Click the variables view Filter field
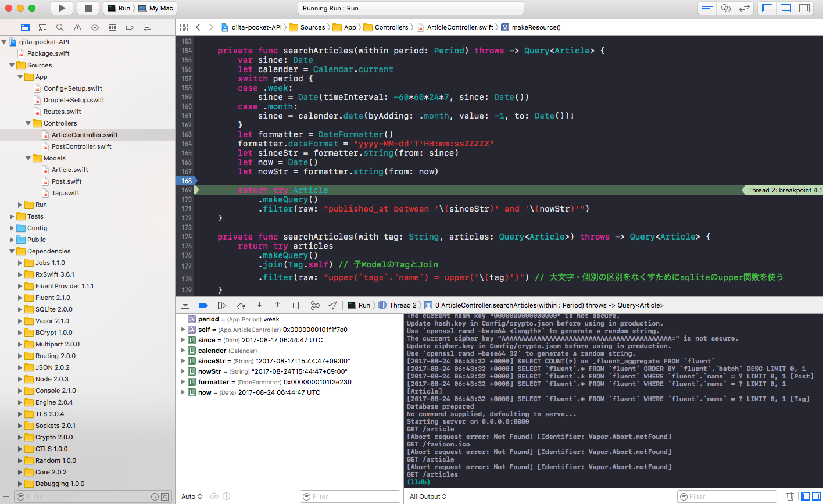 tap(350, 496)
